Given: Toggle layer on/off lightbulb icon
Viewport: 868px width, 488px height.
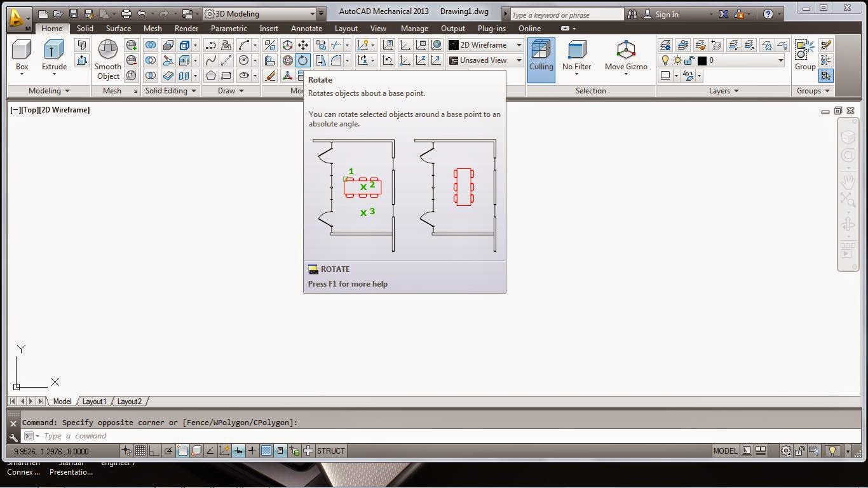Looking at the screenshot, I should point(665,60).
